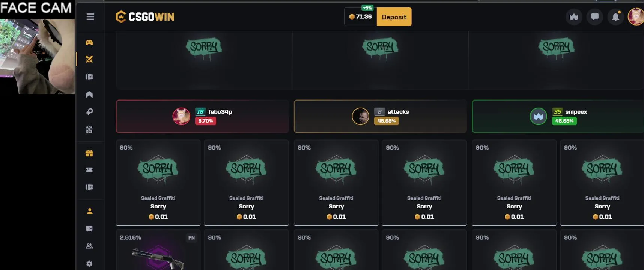Click the Deposit button
Screen dimensions: 644x270
394,17
